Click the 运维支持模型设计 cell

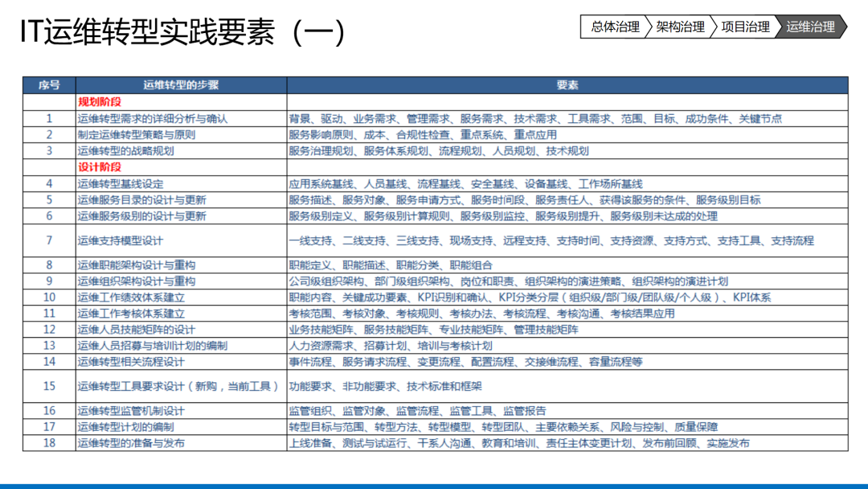pyautogui.click(x=181, y=240)
